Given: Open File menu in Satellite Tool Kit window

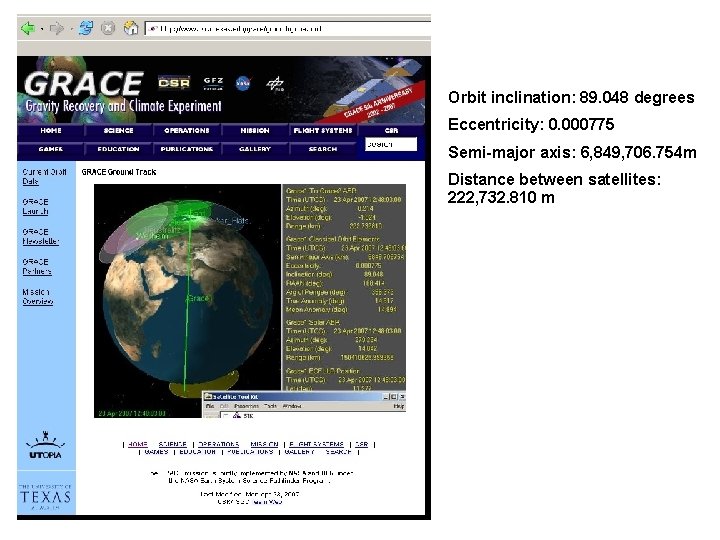Looking at the screenshot, I should pyautogui.click(x=210, y=406).
